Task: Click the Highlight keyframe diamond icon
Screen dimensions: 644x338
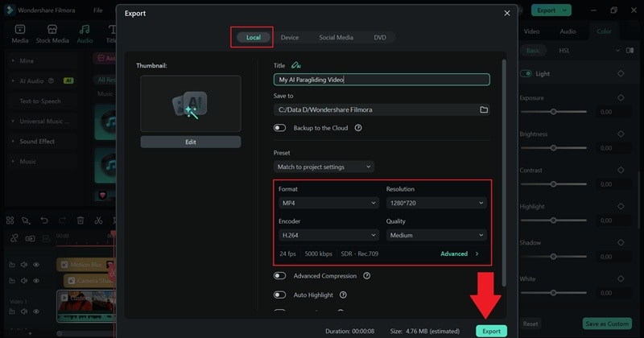Action: [621, 206]
